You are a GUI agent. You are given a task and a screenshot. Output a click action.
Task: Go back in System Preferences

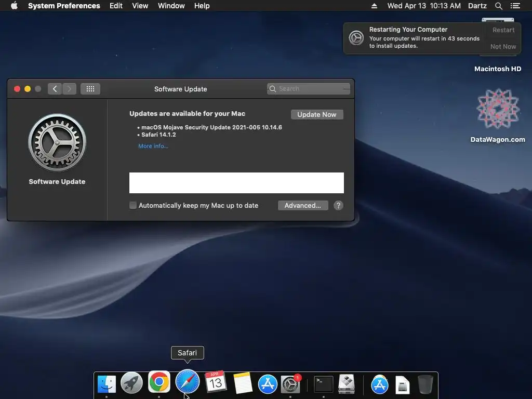pos(55,89)
